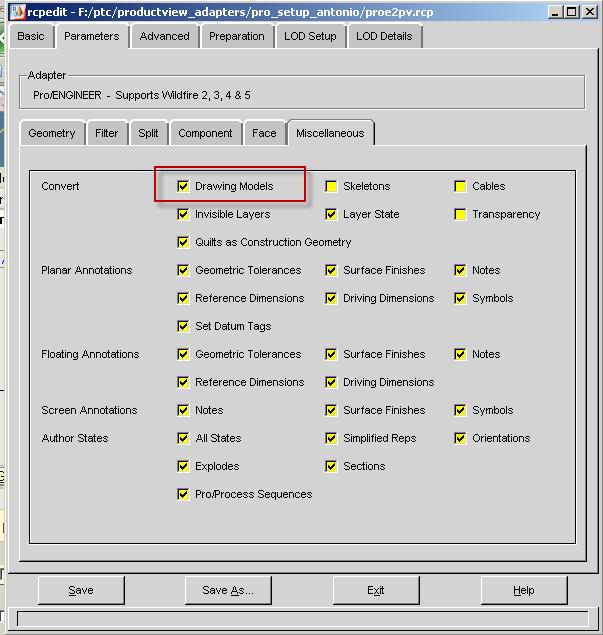Click the Exit button
The image size is (603, 635).
pos(376,590)
